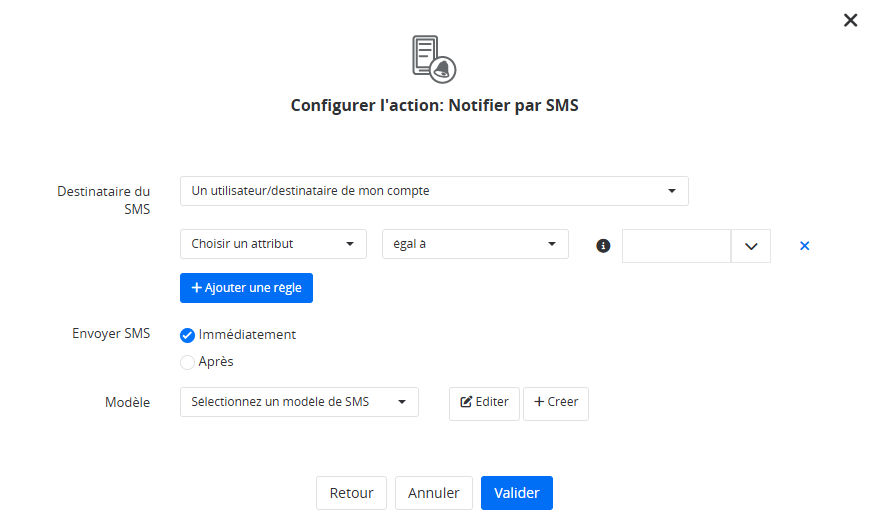Go back with the Retour button
871x526 pixels.
(351, 493)
